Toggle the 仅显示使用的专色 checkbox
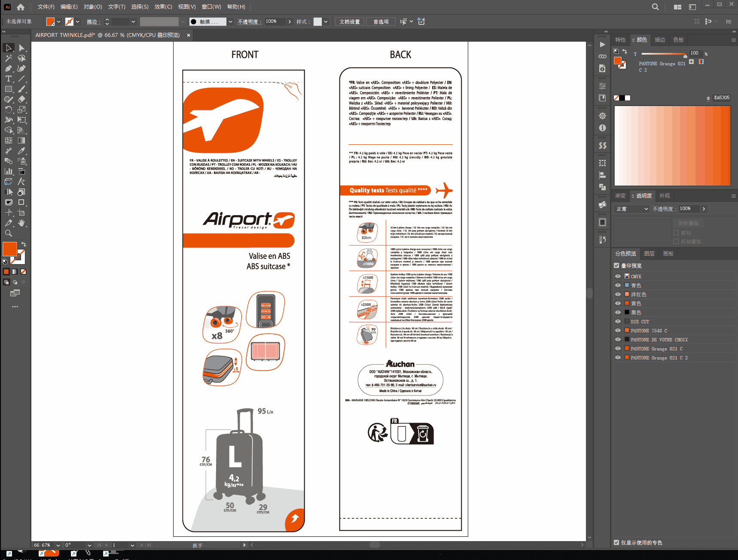Screen dimensions: 738x560 click(616, 542)
